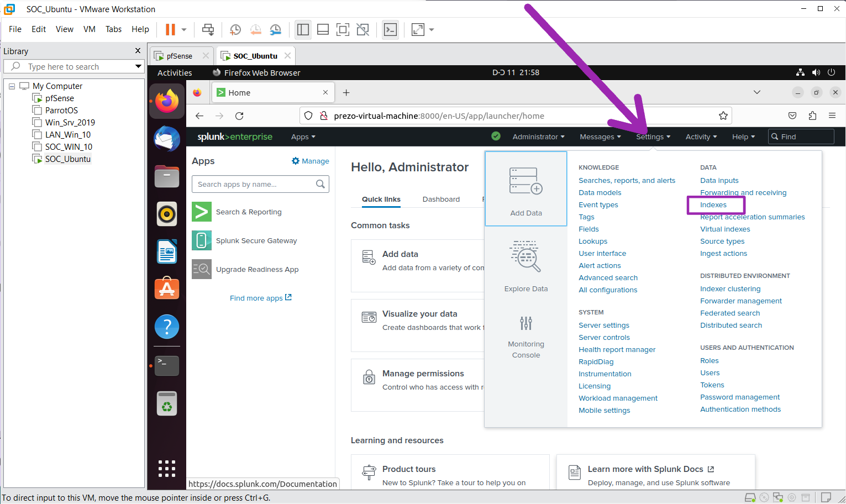
Task: Select ParrotOS in the library tree
Action: pos(61,111)
